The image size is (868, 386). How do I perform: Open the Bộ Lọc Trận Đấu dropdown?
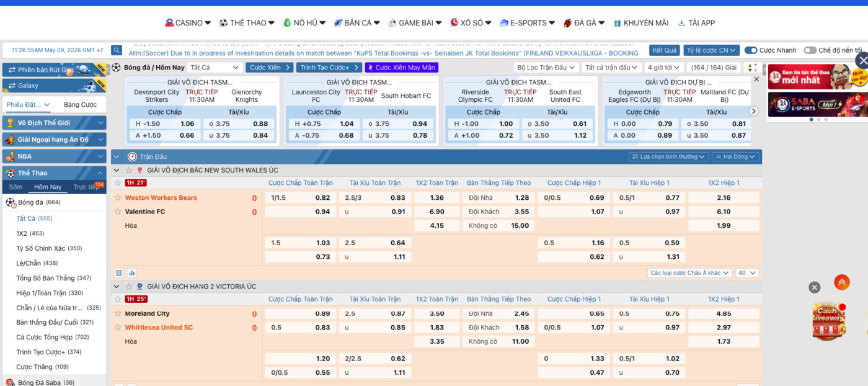546,68
